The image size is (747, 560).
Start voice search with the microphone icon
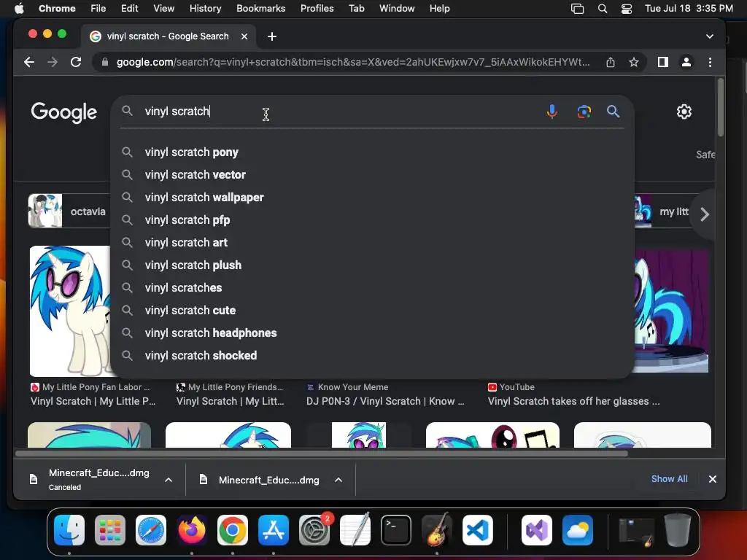tap(551, 112)
